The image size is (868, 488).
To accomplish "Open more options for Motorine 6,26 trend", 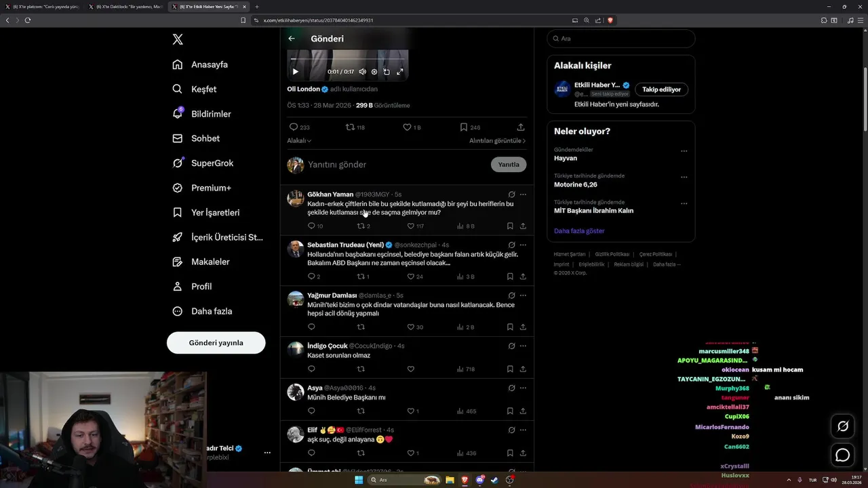I will pos(684,178).
